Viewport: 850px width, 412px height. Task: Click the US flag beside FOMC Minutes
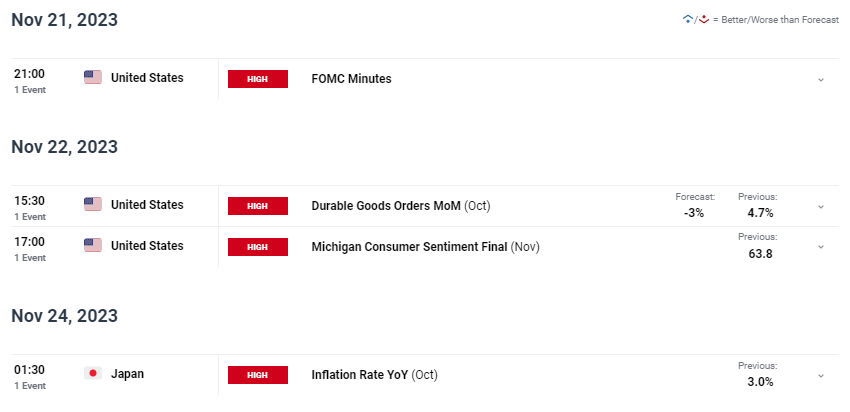pyautogui.click(x=93, y=78)
